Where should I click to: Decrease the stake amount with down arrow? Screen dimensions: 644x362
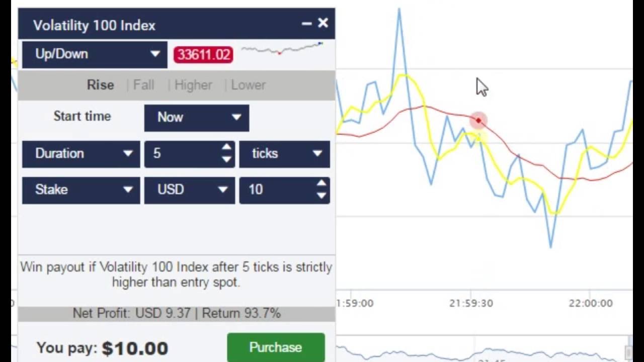(321, 196)
